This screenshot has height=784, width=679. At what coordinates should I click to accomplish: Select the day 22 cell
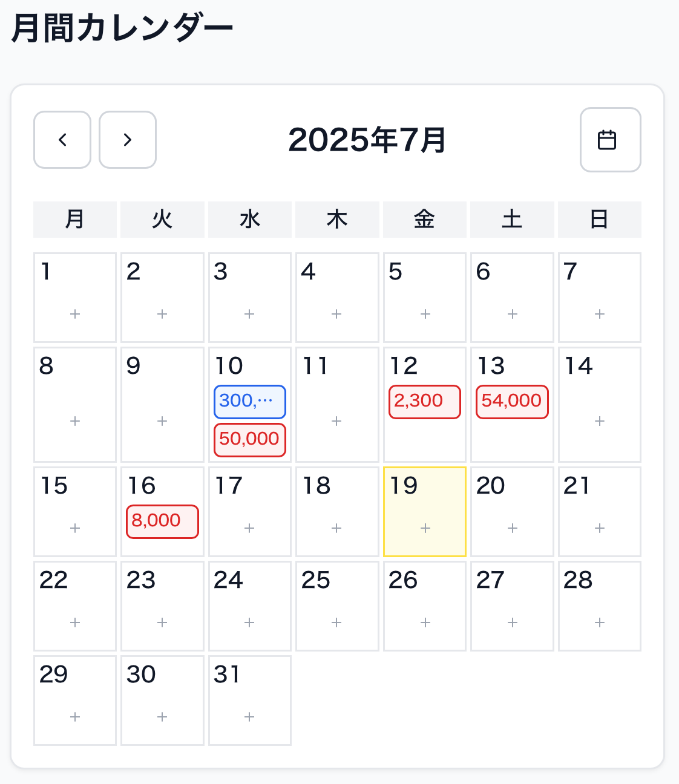(x=75, y=606)
